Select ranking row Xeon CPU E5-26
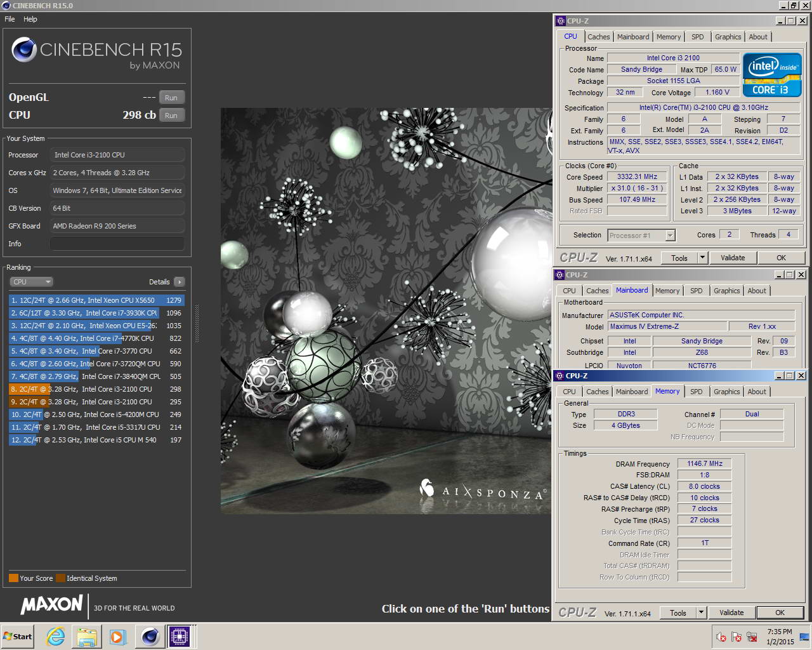The height and width of the screenshot is (650, 812). tap(96, 326)
